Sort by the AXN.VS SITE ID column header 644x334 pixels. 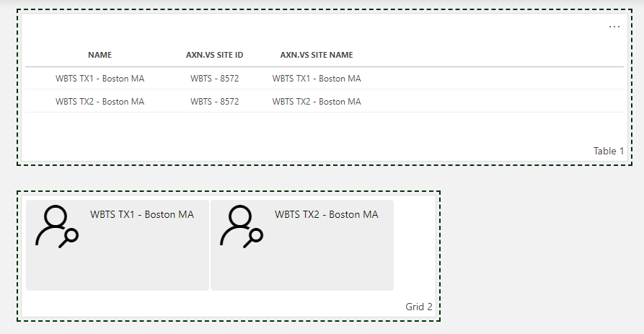tap(214, 55)
